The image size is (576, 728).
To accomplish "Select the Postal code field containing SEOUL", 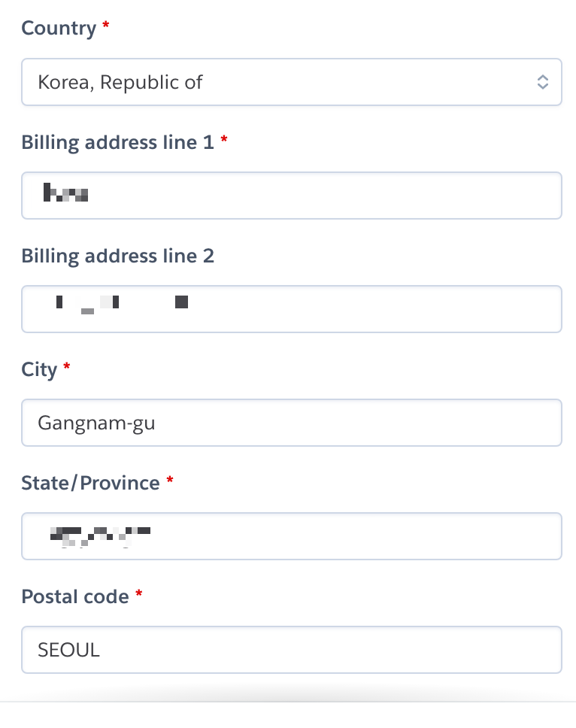I will click(x=292, y=650).
